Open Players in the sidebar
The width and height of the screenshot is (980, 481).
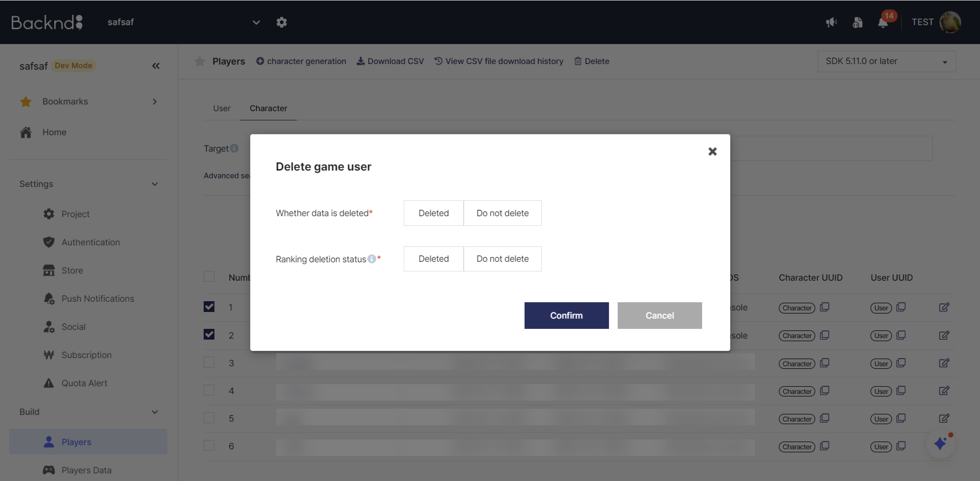pyautogui.click(x=88, y=442)
